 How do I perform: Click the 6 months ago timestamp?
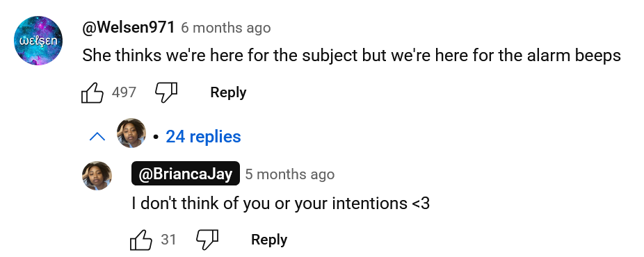point(226,28)
